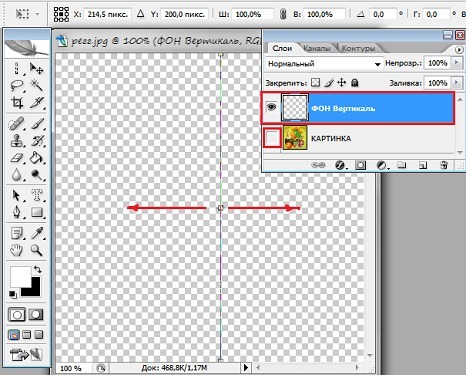Hide the ФОН Вертикаль layer eye
The height and width of the screenshot is (375, 466).
click(x=272, y=107)
